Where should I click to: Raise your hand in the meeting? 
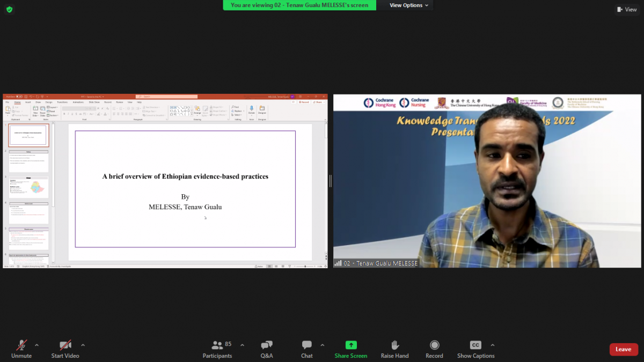[x=394, y=345]
